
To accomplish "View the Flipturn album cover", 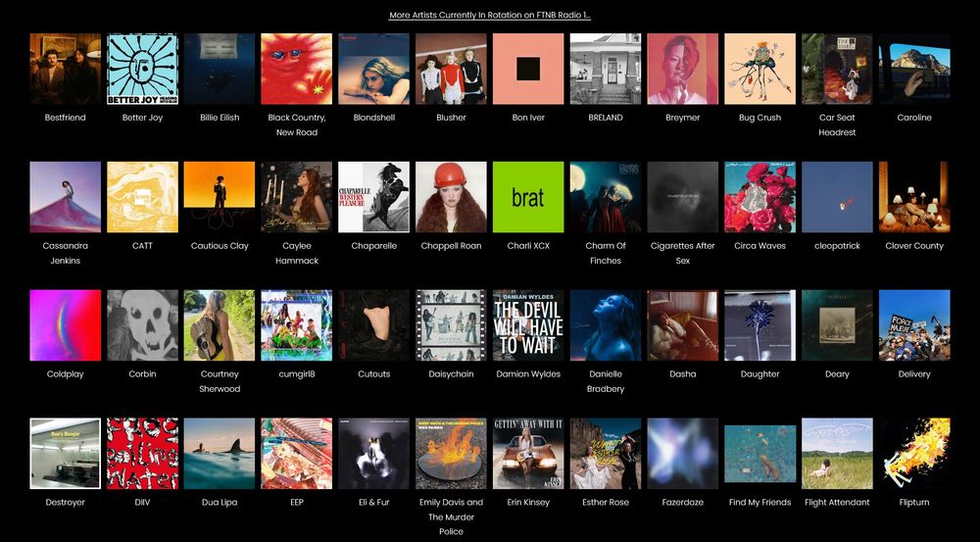I will pyautogui.click(x=914, y=453).
